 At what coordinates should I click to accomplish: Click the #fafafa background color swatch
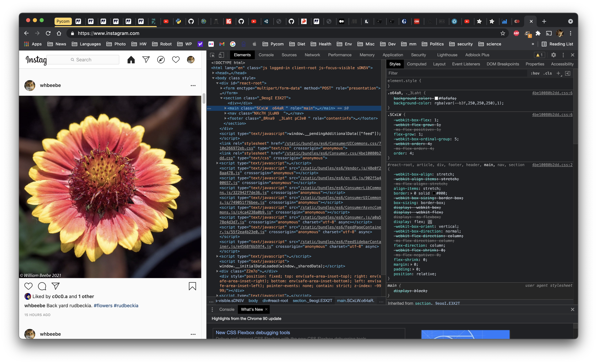pyautogui.click(x=436, y=98)
